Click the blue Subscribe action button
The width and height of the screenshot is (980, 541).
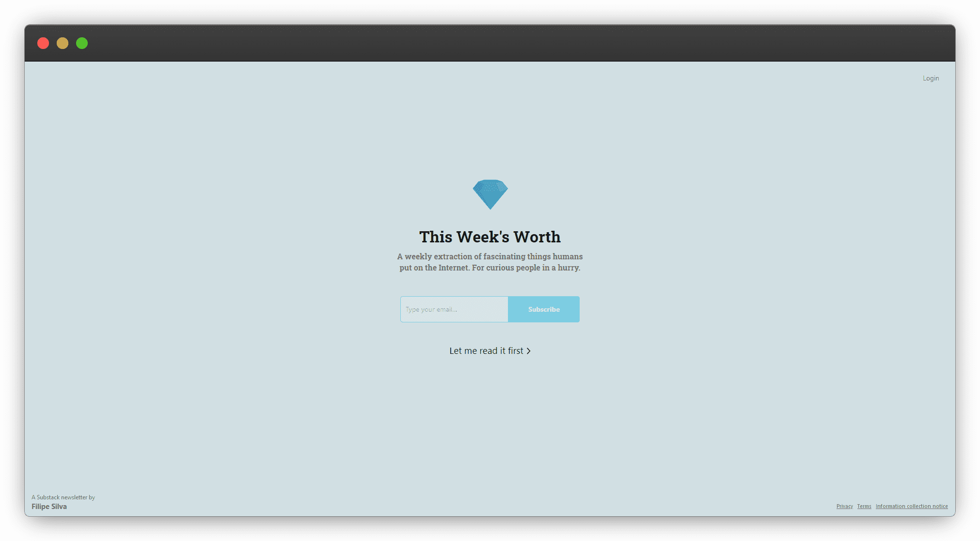click(543, 309)
